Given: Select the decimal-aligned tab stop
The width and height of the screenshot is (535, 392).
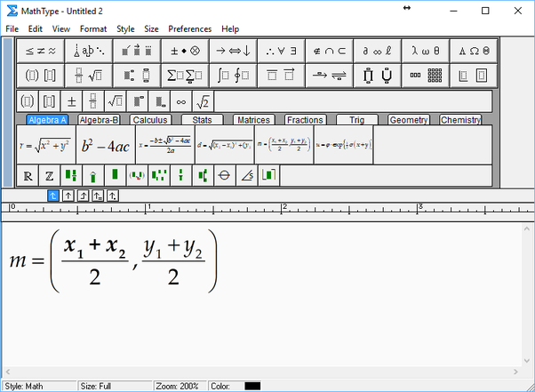Looking at the screenshot, I should [112, 196].
